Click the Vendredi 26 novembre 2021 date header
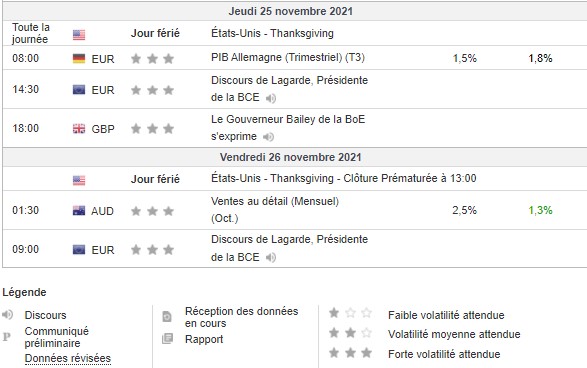The height and width of the screenshot is (368, 587). [291, 157]
